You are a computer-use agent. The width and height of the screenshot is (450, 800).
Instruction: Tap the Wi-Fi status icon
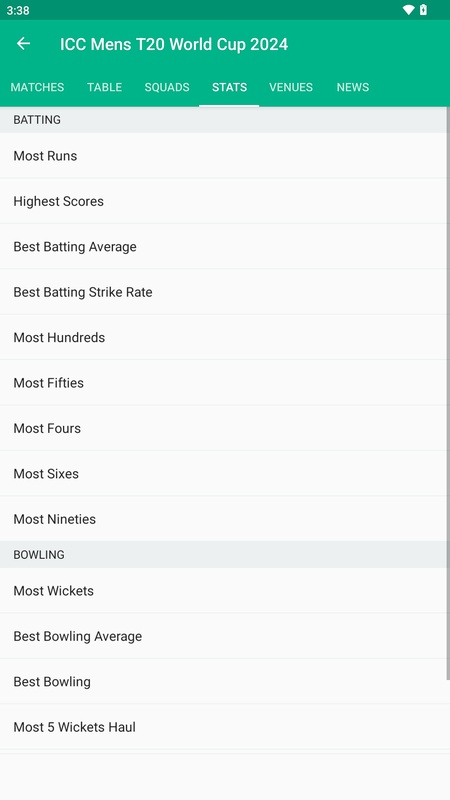(x=408, y=10)
